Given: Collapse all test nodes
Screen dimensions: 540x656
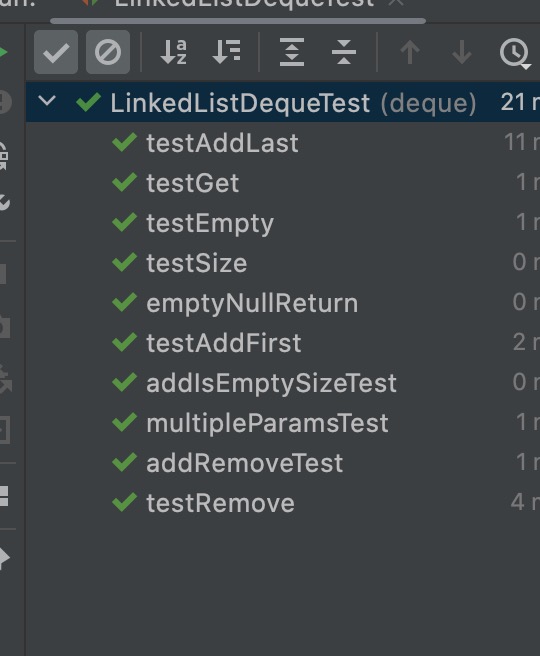Looking at the screenshot, I should click(344, 52).
